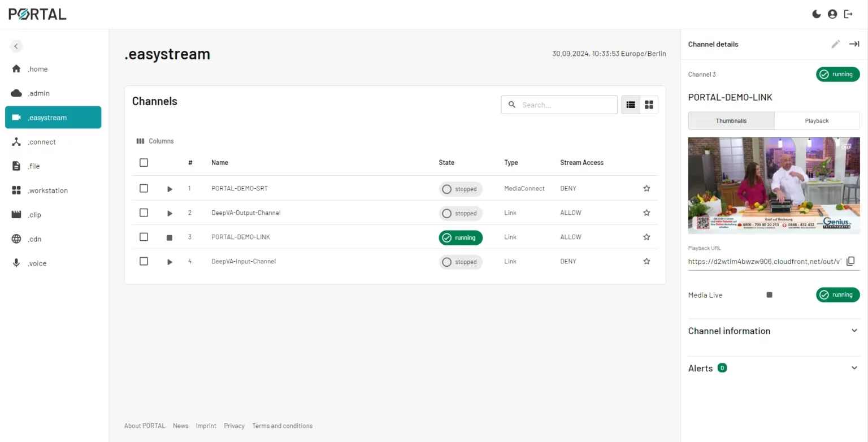Open the Columns selector button
868x442 pixels.
155,141
